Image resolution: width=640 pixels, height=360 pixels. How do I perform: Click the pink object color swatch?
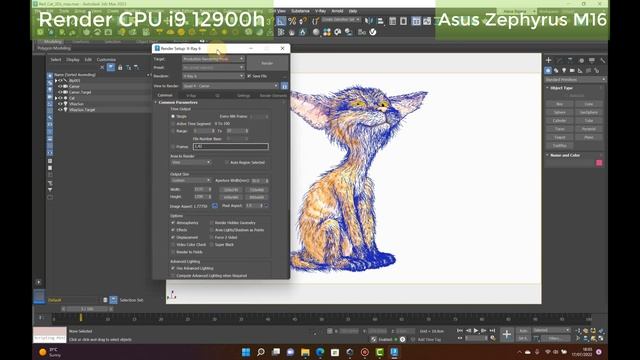tap(599, 163)
